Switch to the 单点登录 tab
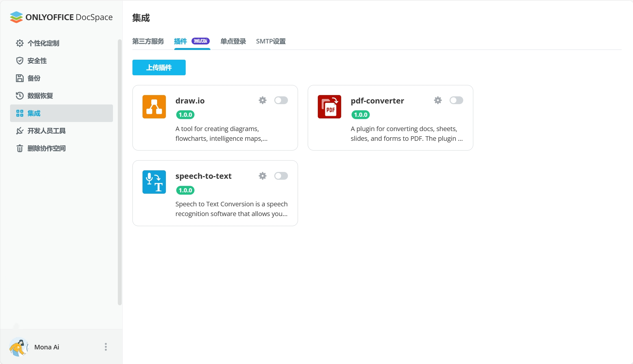Image resolution: width=633 pixels, height=364 pixels. coord(233,41)
